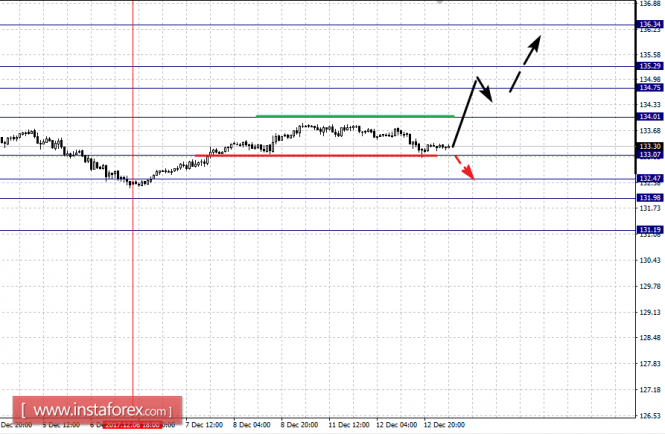
Task: Select the 135.29 price level label
Action: click(650, 66)
